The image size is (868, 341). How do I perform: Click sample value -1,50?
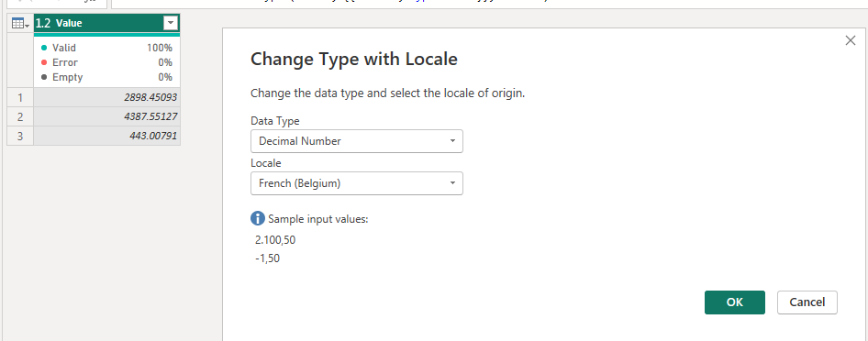[267, 258]
